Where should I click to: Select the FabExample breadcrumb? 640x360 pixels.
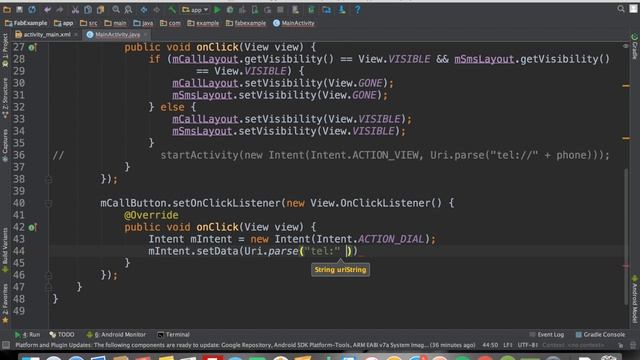(x=26, y=23)
